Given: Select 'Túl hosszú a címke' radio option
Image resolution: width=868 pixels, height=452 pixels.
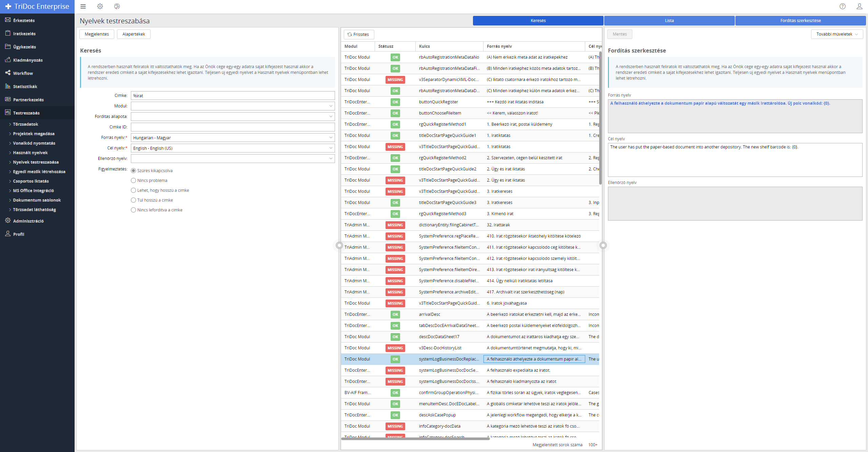Looking at the screenshot, I should [x=134, y=200].
